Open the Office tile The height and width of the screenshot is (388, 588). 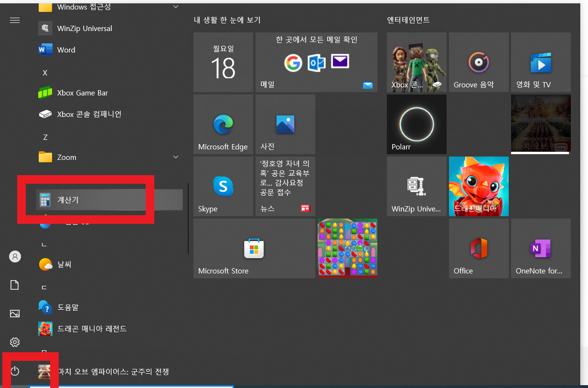coord(479,248)
